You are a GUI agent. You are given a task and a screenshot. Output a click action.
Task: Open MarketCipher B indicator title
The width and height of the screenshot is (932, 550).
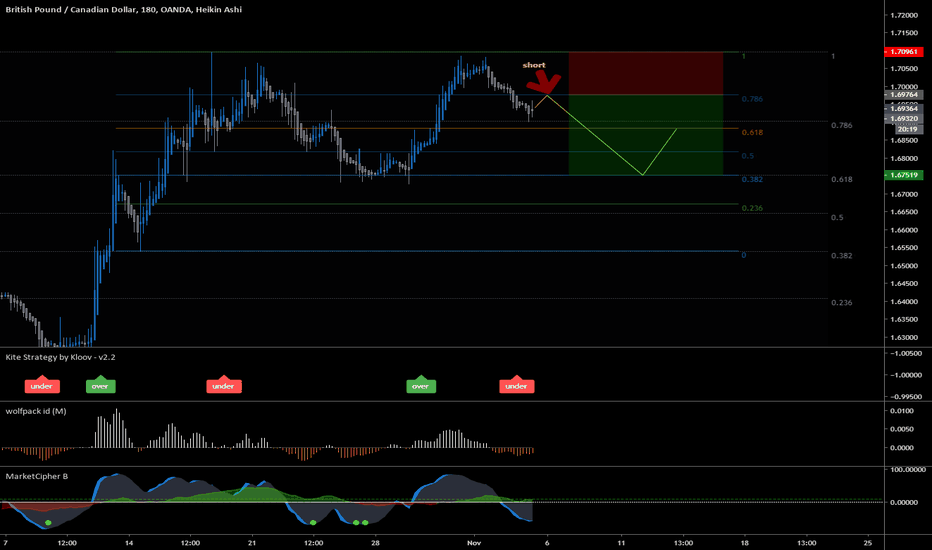[36, 476]
